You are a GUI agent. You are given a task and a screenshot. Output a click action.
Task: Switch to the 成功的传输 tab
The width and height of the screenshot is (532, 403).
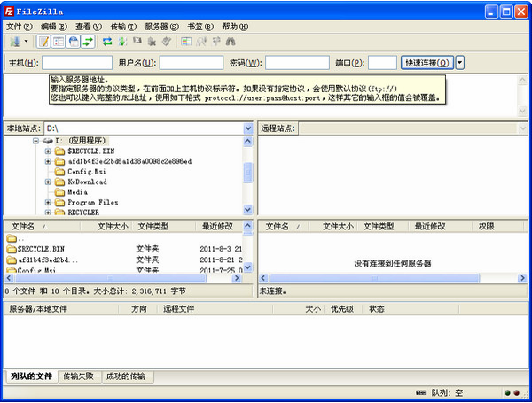[126, 376]
